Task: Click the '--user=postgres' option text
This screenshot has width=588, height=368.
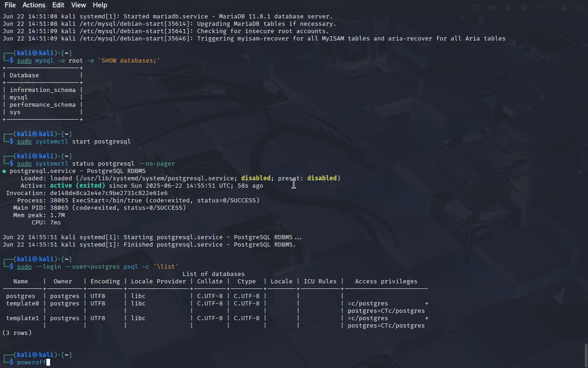Action: tap(92, 267)
